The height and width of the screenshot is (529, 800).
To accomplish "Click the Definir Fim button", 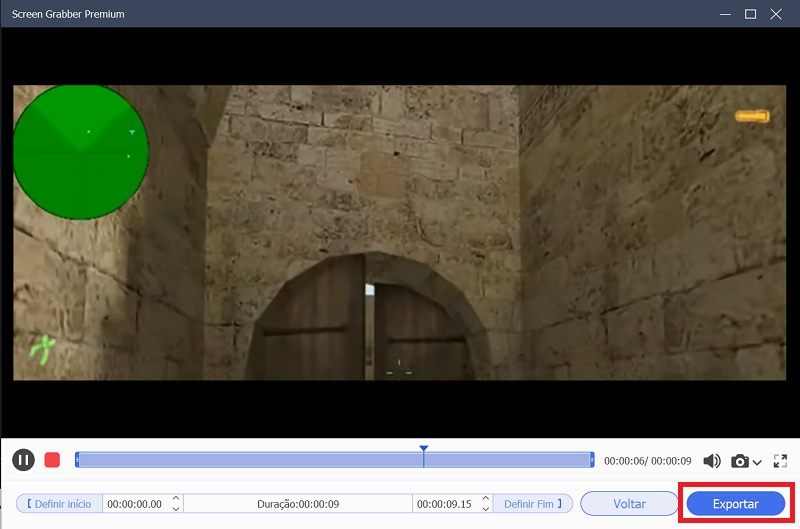I will pyautogui.click(x=532, y=504).
